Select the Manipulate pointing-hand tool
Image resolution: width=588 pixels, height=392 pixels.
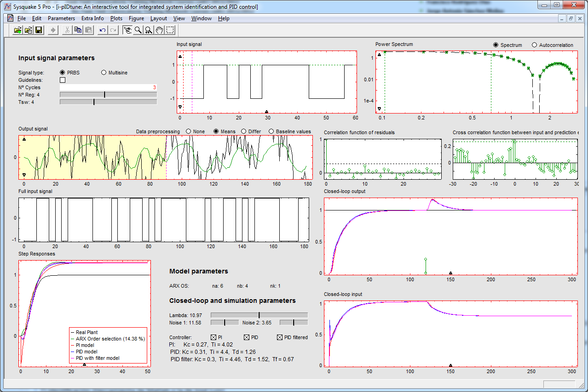click(127, 30)
